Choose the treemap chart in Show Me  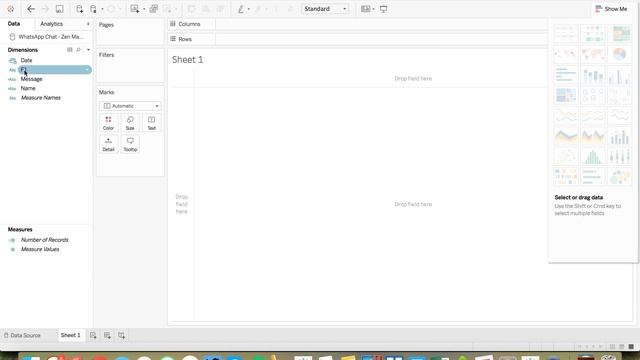[566, 96]
